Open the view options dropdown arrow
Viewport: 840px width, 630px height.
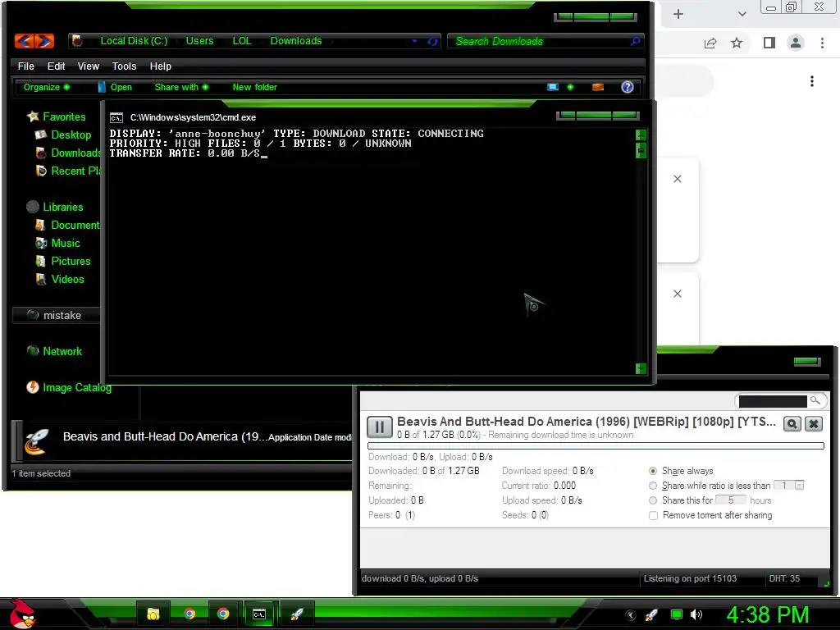pos(571,87)
